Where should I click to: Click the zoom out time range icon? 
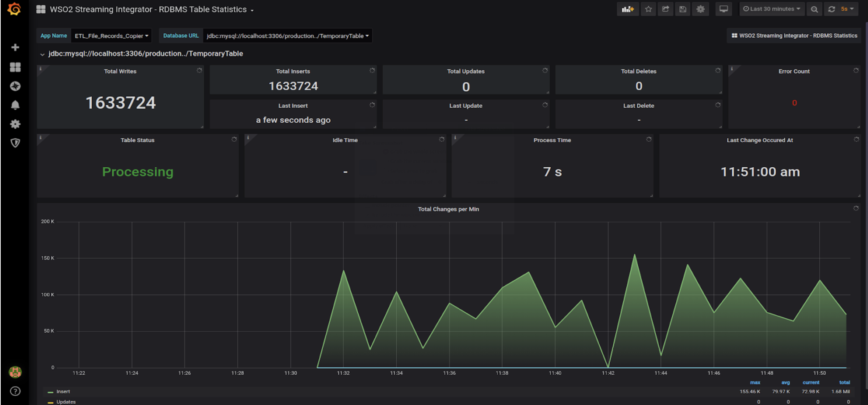814,9
